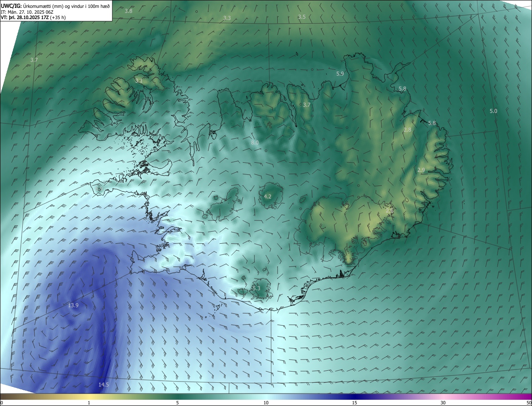
Task: Click the title 'Úrkomumætti (mm) og vindur í 100m hæð'
Action: [x=66, y=5]
